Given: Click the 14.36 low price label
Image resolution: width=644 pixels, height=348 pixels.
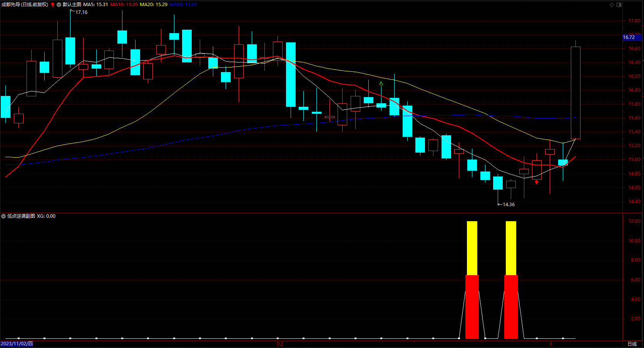Looking at the screenshot, I should (x=509, y=205).
